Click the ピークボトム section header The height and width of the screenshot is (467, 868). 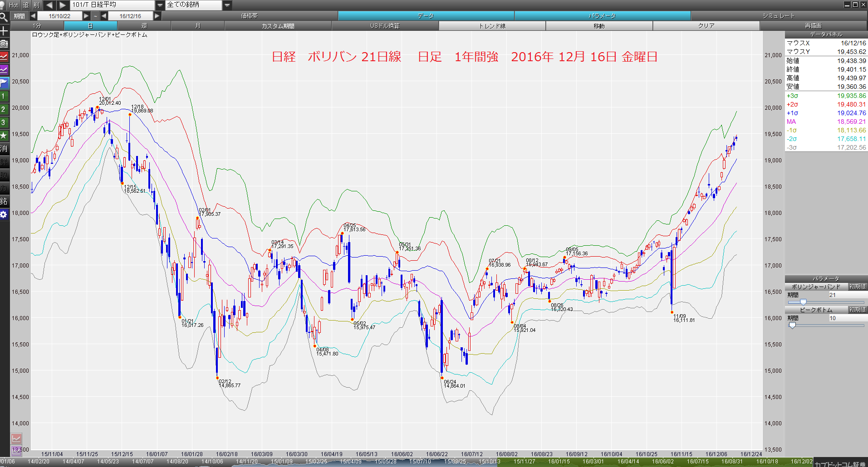[816, 310]
